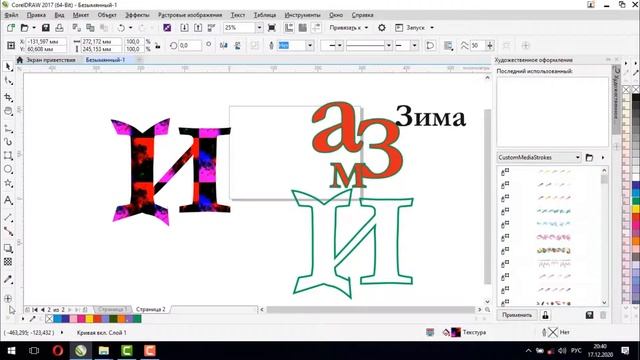Toggle the lock ratio padlock
This screenshot has height=360, width=640.
[158, 46]
